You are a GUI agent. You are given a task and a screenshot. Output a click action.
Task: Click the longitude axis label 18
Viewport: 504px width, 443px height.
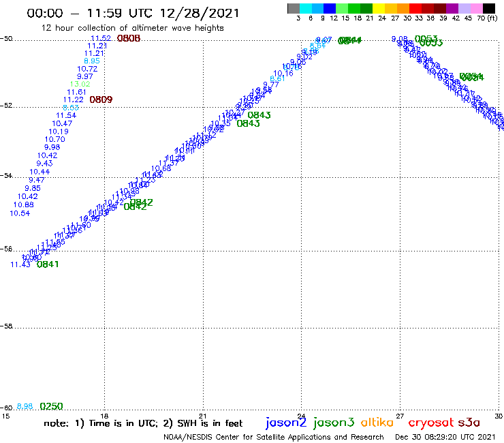pos(104,416)
